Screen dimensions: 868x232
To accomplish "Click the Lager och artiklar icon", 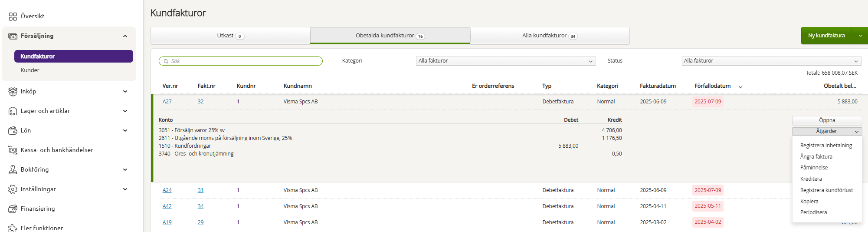I will (13, 111).
